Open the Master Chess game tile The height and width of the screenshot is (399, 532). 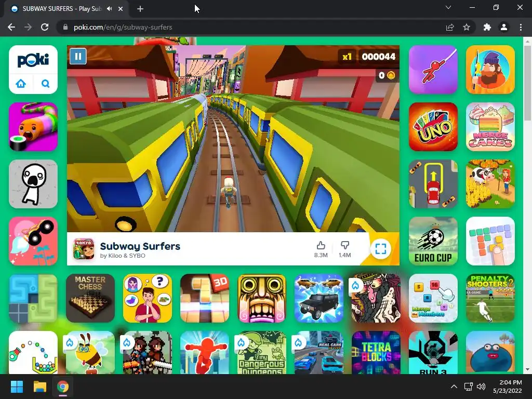[90, 298]
